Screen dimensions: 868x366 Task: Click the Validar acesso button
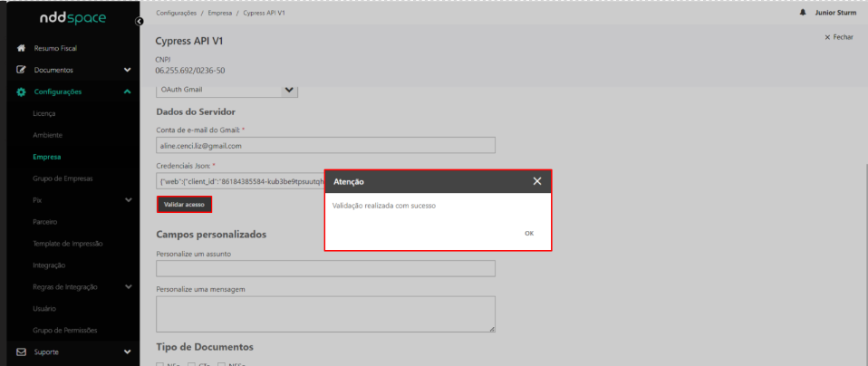[x=184, y=205]
